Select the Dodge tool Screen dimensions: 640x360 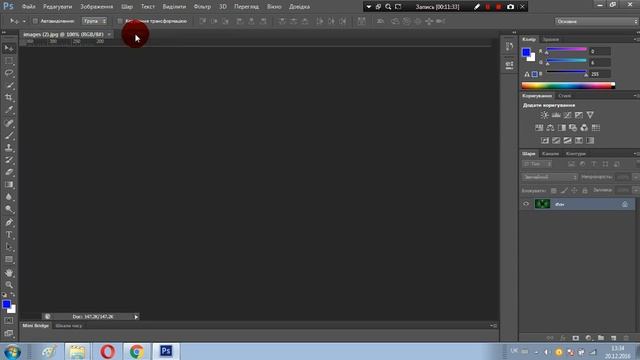coord(9,209)
